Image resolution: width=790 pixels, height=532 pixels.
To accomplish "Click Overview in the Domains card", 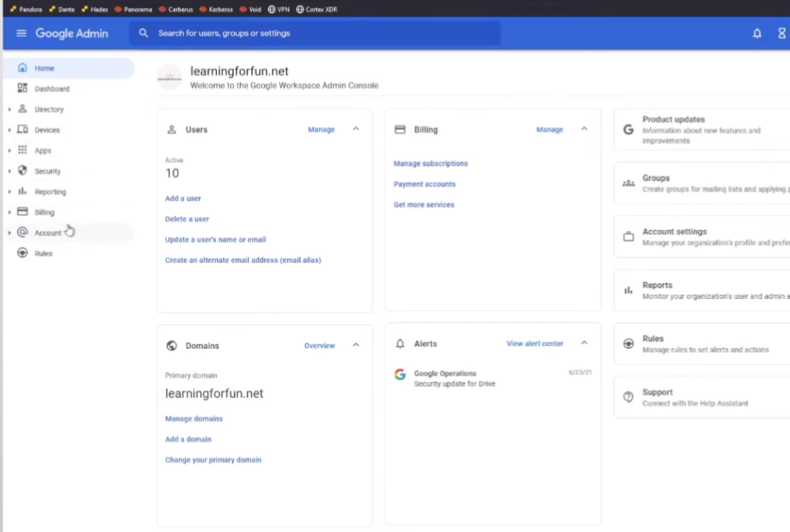I will [320, 346].
